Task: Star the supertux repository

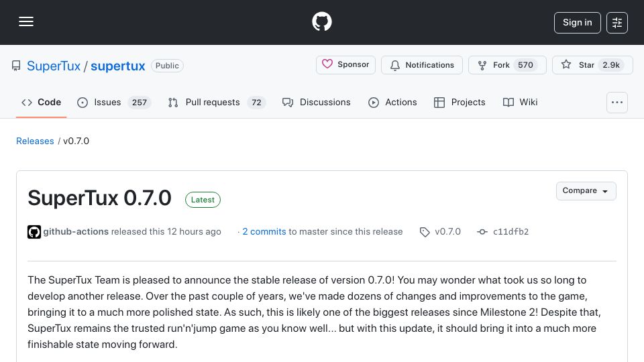Action: coord(592,65)
